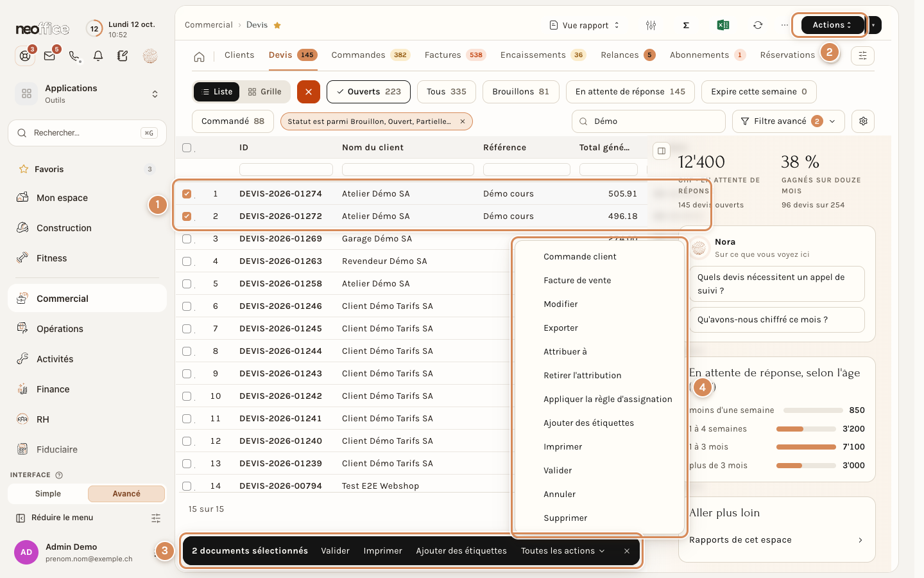Check the DEVIS-2026-01263 row checkbox
Screen dimensions: 924x578
pyautogui.click(x=187, y=261)
